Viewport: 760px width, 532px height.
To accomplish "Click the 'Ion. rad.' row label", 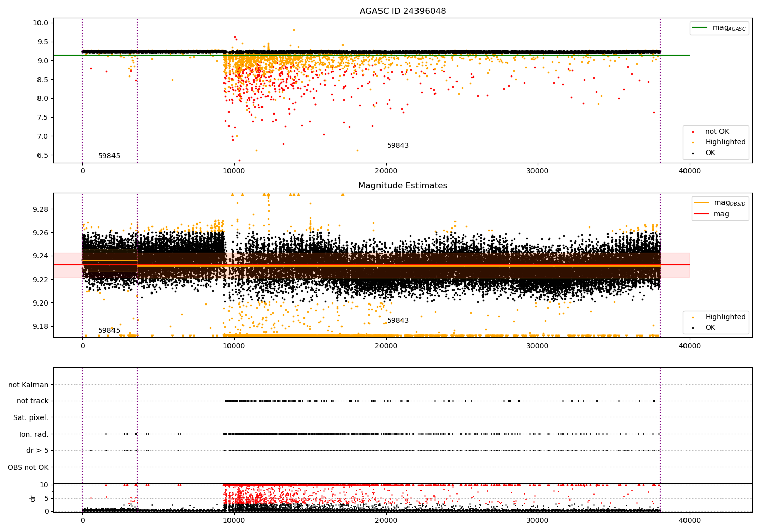I will click(34, 434).
